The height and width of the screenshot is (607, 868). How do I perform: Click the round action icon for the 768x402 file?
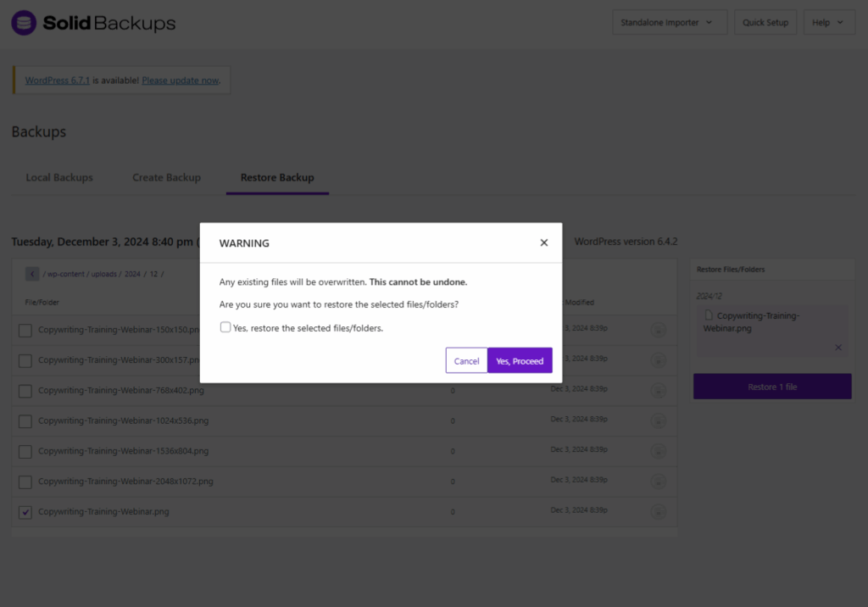click(x=658, y=391)
